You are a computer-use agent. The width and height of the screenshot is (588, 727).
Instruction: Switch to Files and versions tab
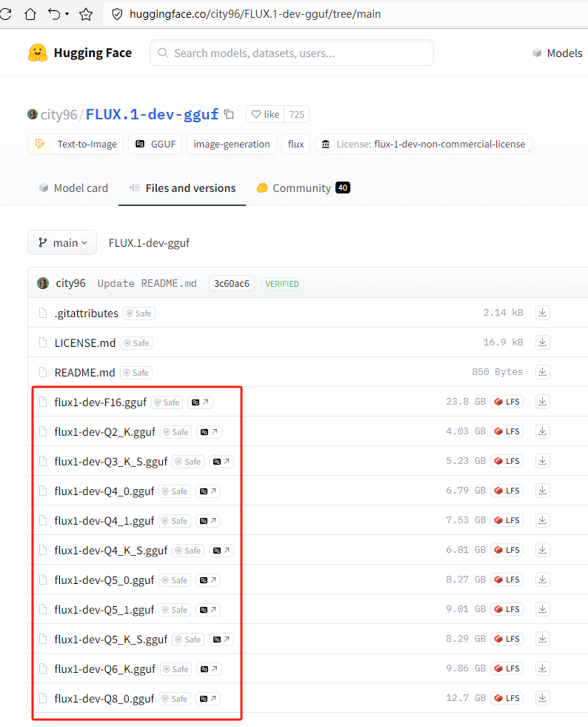click(182, 187)
